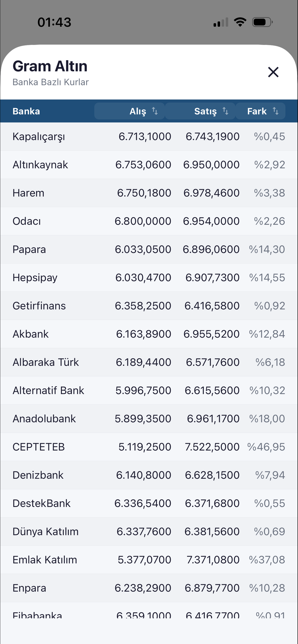Tap the Papara row
Viewport: 298px width, 644px height.
tap(149, 249)
